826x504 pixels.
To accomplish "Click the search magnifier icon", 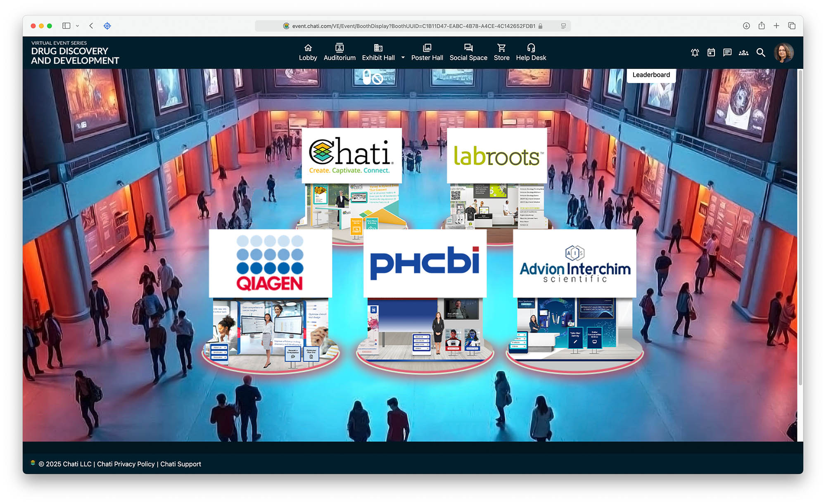I will (x=760, y=53).
